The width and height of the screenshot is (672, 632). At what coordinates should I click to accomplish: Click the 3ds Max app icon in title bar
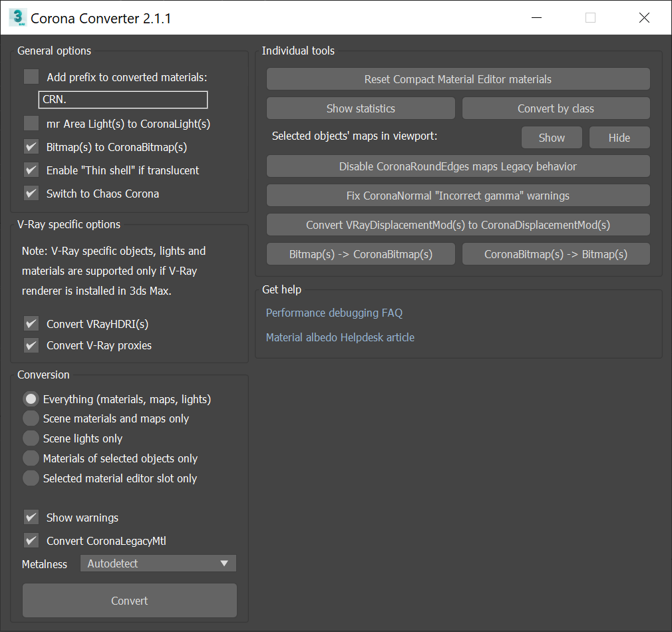click(x=17, y=17)
